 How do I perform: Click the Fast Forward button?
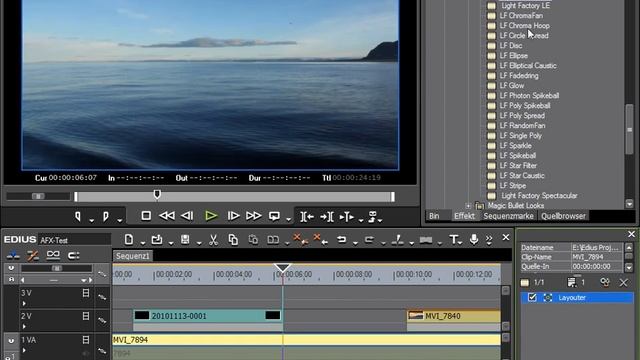(x=253, y=216)
